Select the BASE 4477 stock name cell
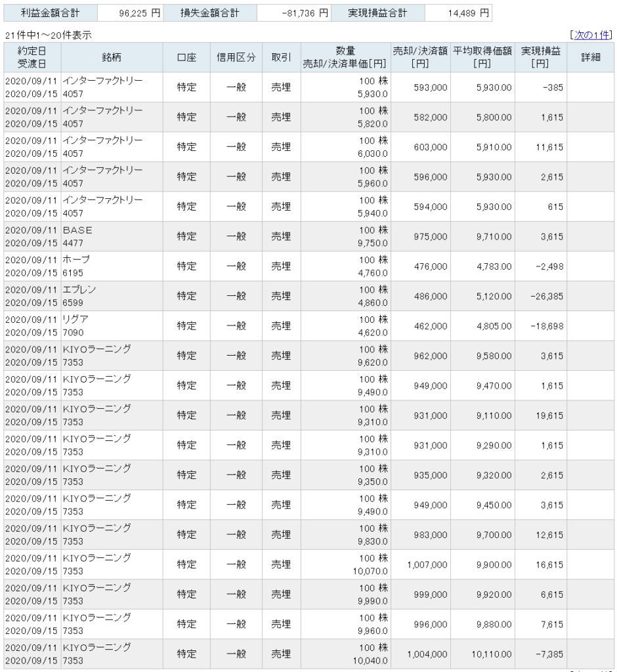This screenshot has width=617, height=672. point(112,236)
